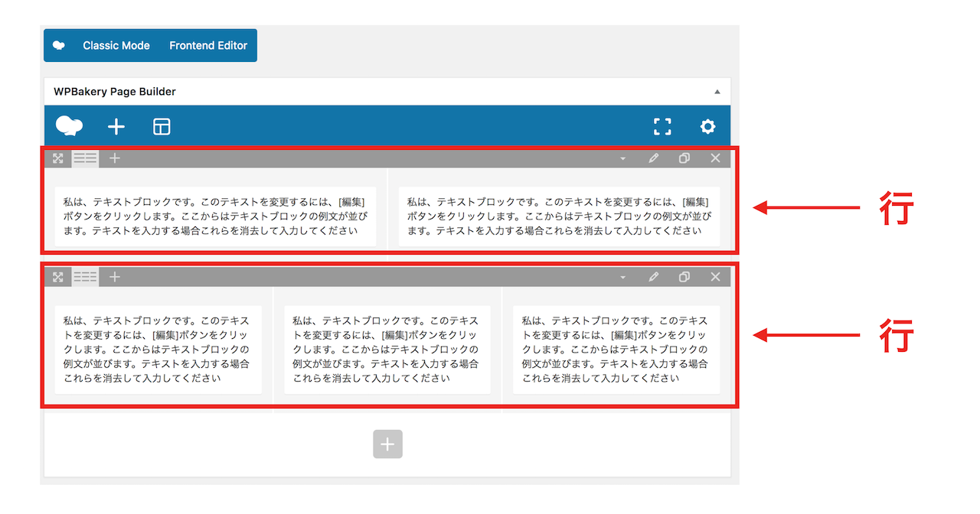This screenshot has height=514, width=980.
Task: Select left text block in the three-column row
Action: tap(158, 350)
